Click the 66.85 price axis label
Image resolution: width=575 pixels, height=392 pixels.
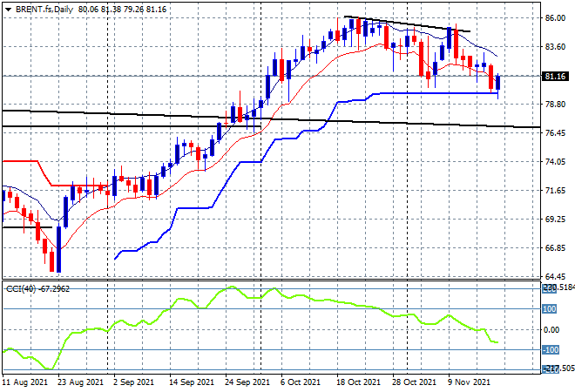(x=555, y=248)
